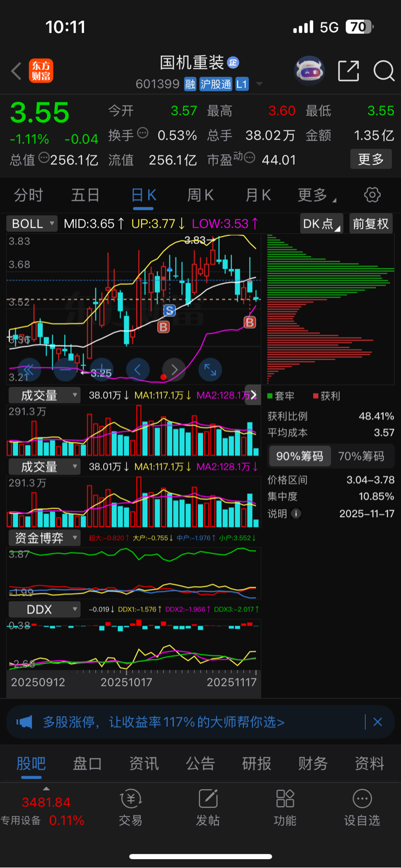The width and height of the screenshot is (401, 868).
Task: Switch to 五日 tab
Action: click(x=85, y=195)
